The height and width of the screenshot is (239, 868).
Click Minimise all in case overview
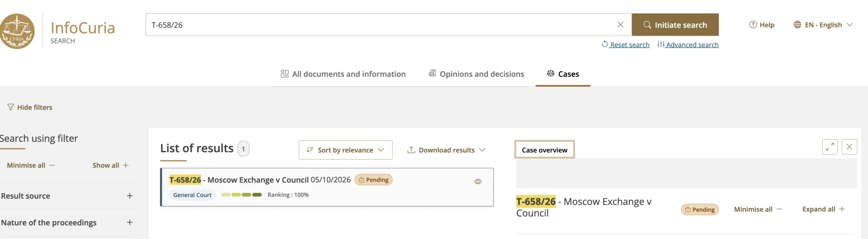pos(758,209)
